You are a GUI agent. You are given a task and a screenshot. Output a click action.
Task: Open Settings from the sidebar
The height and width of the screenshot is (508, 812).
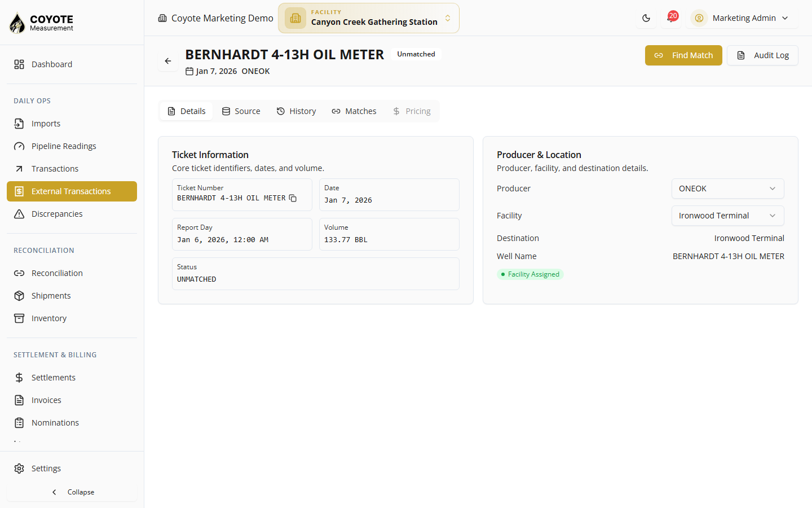point(72,468)
